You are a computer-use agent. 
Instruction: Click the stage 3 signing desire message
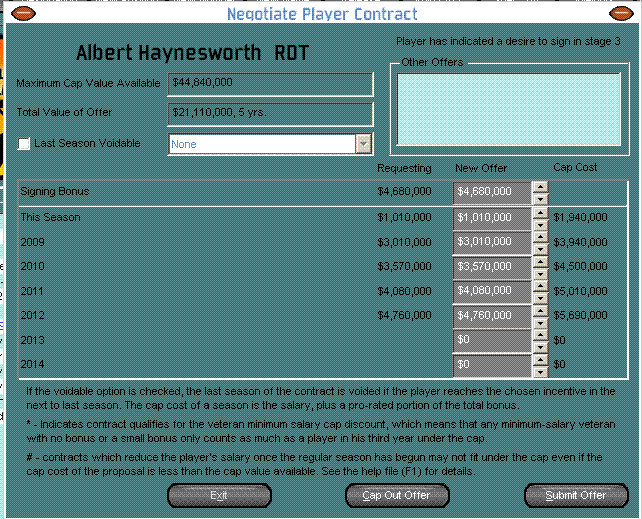click(x=508, y=41)
